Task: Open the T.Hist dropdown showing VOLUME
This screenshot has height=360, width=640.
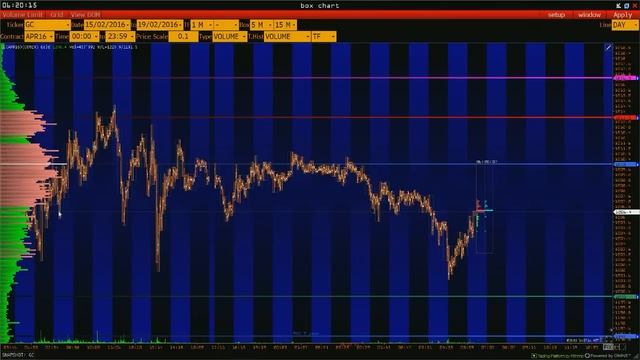Action: tap(287, 36)
